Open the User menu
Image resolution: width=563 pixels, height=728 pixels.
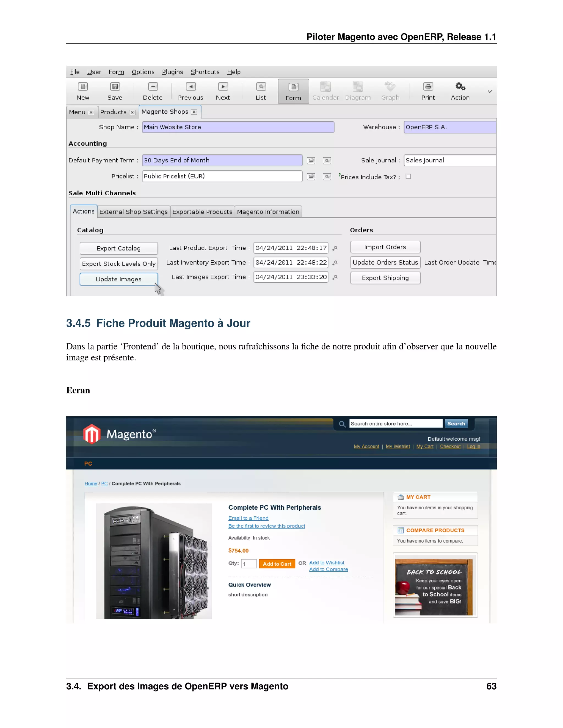coord(94,72)
